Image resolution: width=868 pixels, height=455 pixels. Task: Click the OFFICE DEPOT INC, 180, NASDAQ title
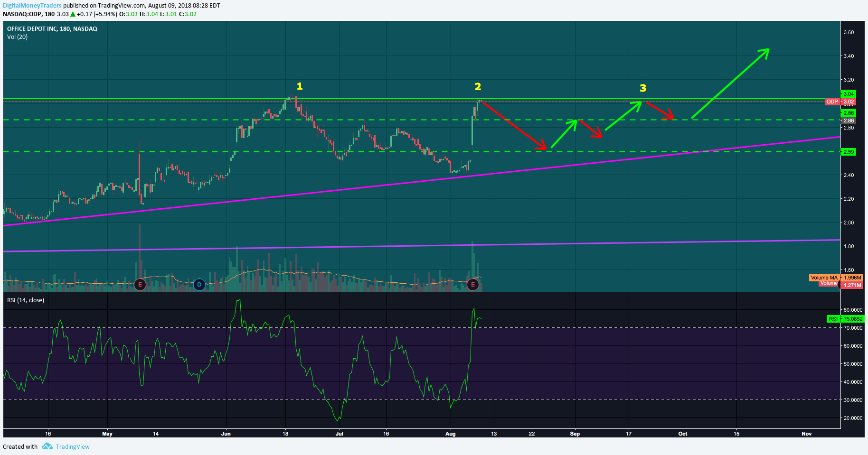[x=52, y=29]
